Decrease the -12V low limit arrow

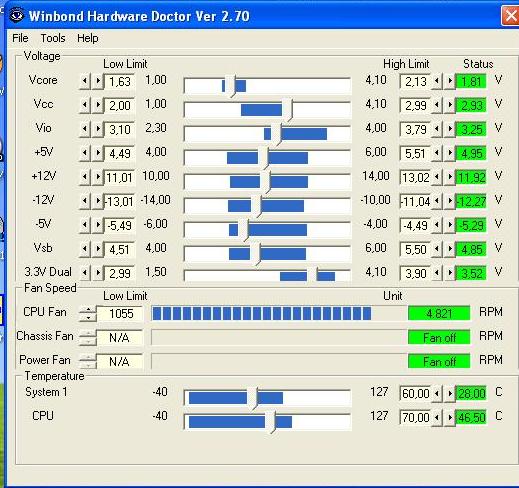[85, 201]
